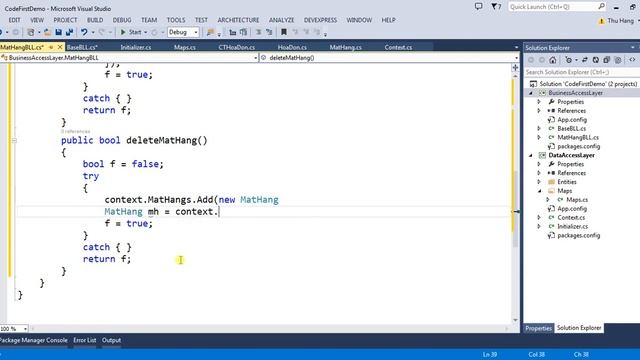
Task: Open the notifications flag icon
Action: coord(496,7)
